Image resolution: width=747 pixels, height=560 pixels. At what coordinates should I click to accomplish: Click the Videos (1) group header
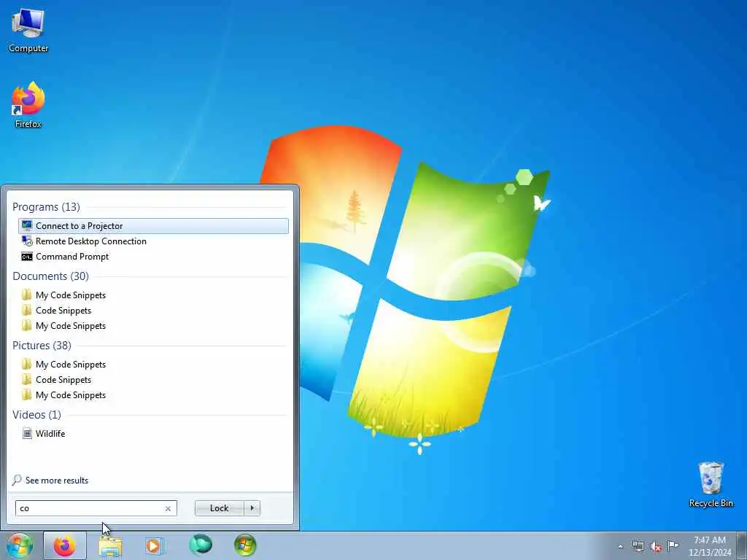click(x=36, y=415)
